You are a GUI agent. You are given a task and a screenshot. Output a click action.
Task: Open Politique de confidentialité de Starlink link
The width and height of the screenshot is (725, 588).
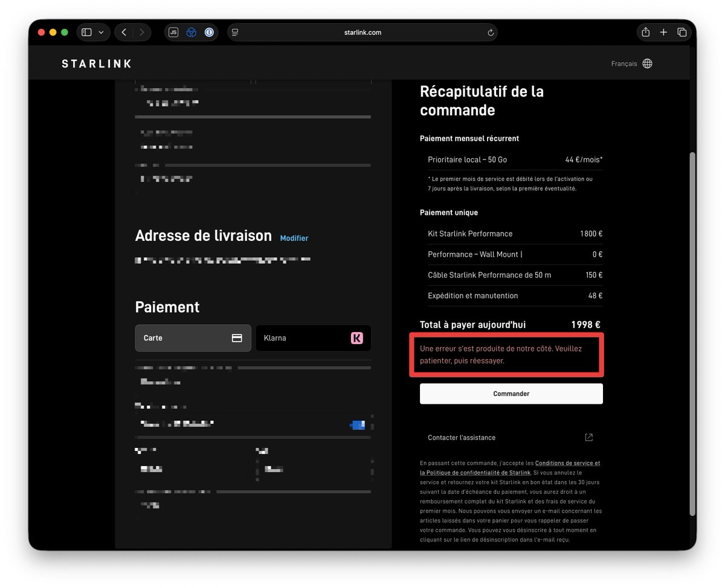[x=475, y=473]
